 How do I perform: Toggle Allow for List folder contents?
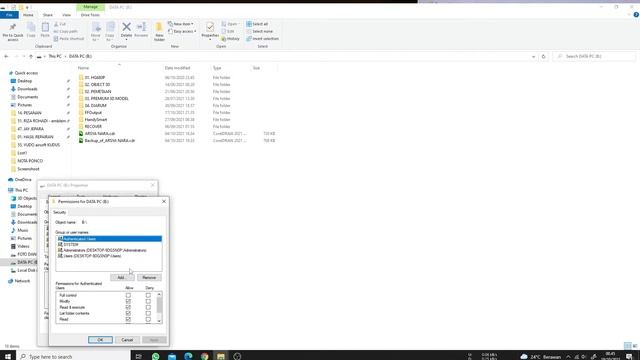tap(128, 313)
